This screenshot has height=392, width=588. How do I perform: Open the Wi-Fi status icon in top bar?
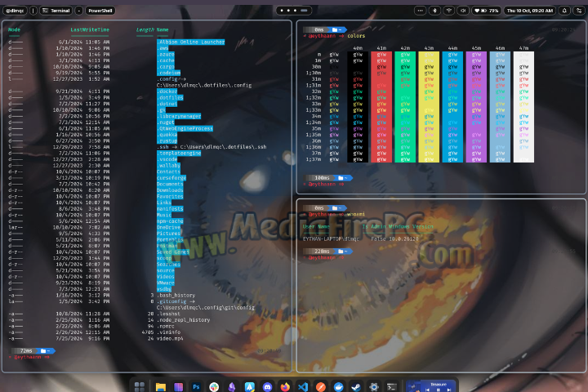(x=449, y=11)
